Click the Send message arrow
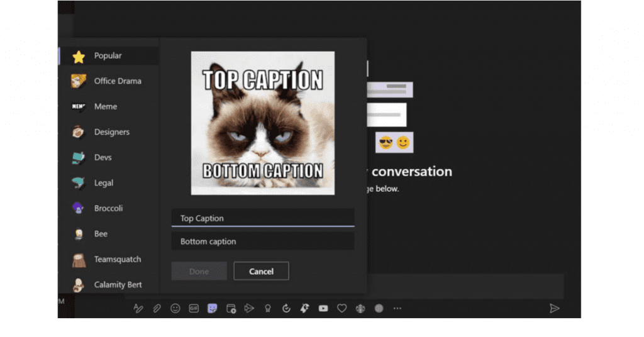644x337 pixels. (x=554, y=308)
